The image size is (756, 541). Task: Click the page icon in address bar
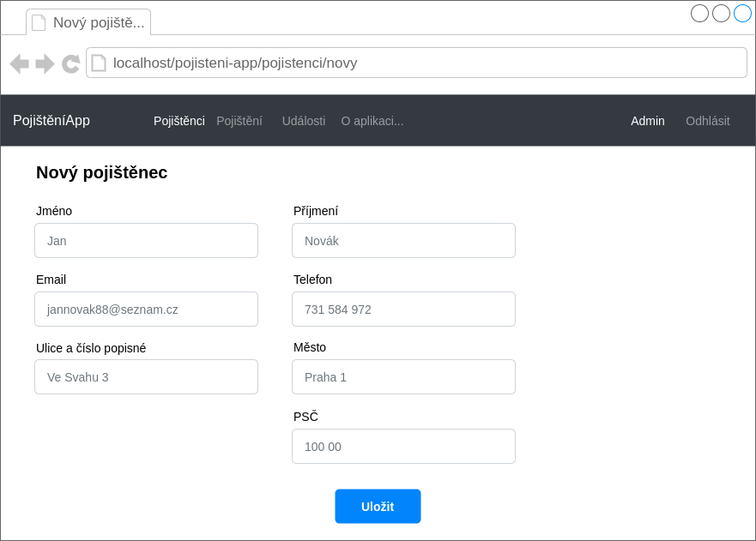click(x=99, y=63)
